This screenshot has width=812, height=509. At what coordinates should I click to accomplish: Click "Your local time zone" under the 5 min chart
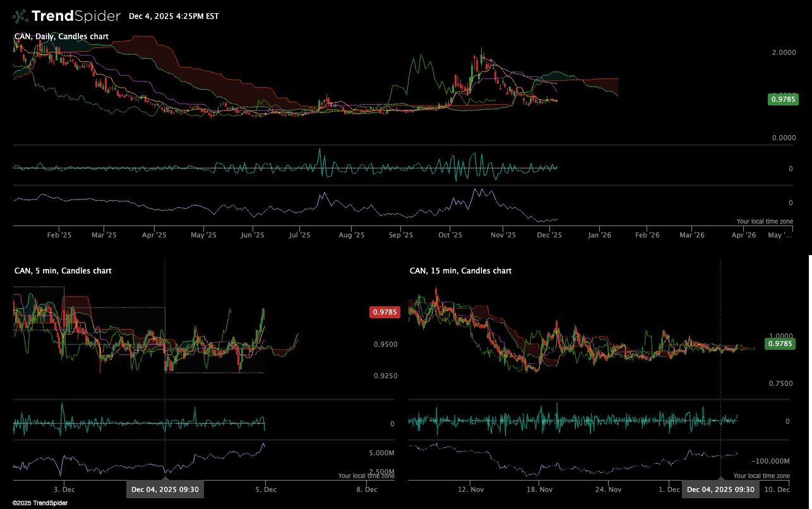(x=366, y=476)
